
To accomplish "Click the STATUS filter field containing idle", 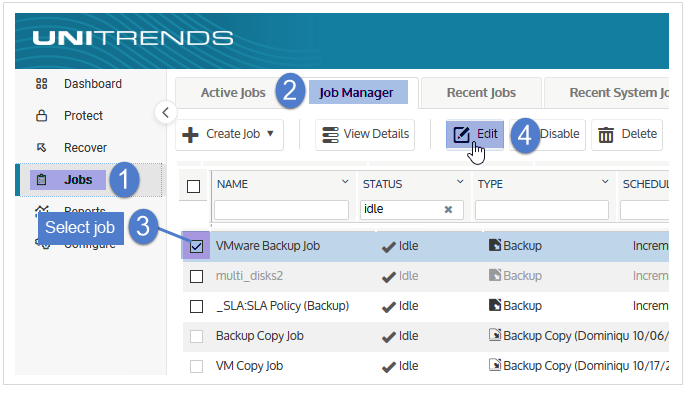I will point(412,210).
